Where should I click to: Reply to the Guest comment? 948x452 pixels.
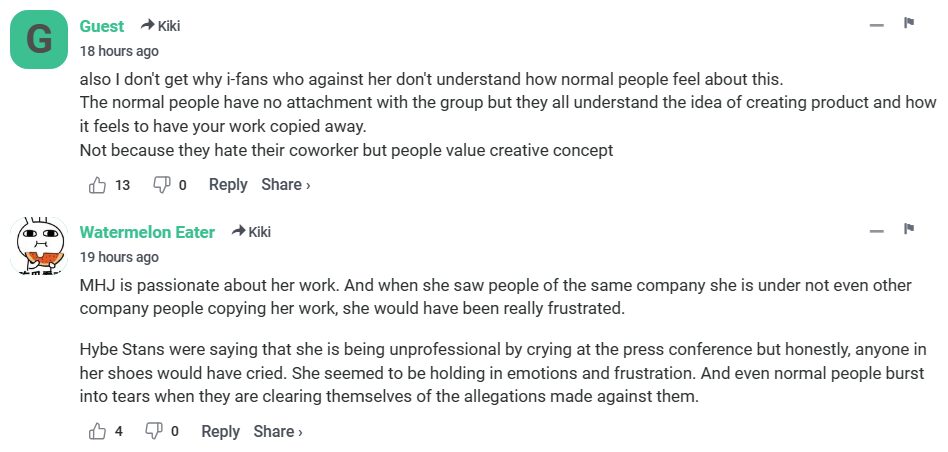click(x=228, y=185)
